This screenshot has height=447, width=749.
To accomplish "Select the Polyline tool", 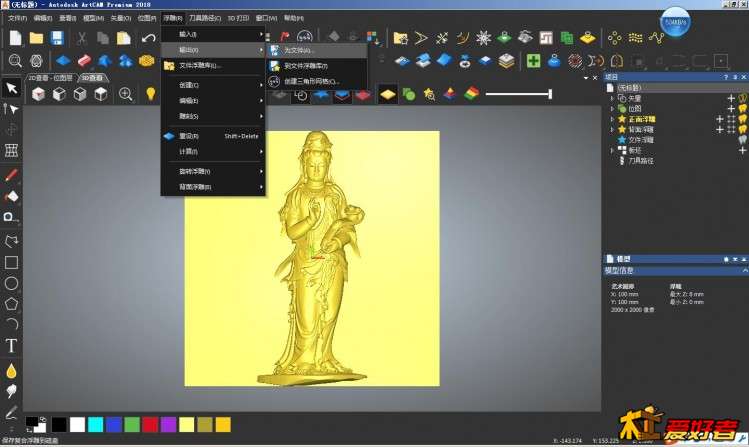I will coord(11,240).
